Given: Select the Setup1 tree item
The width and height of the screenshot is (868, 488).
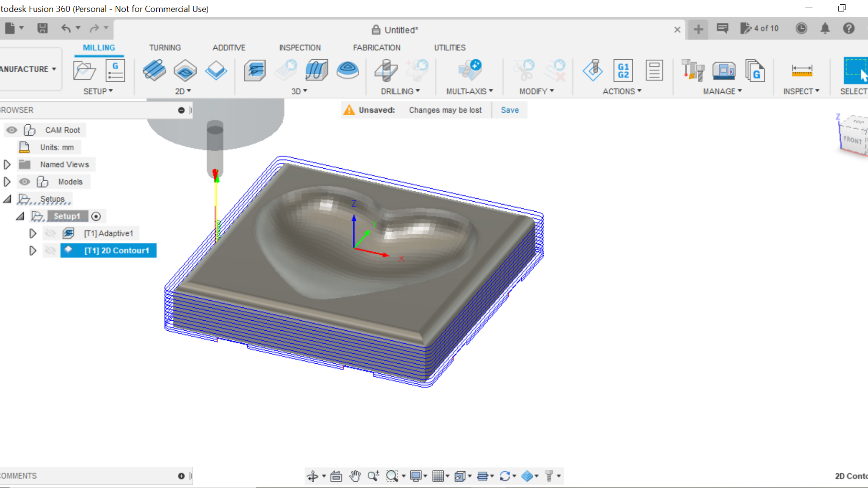Looking at the screenshot, I should 67,217.
